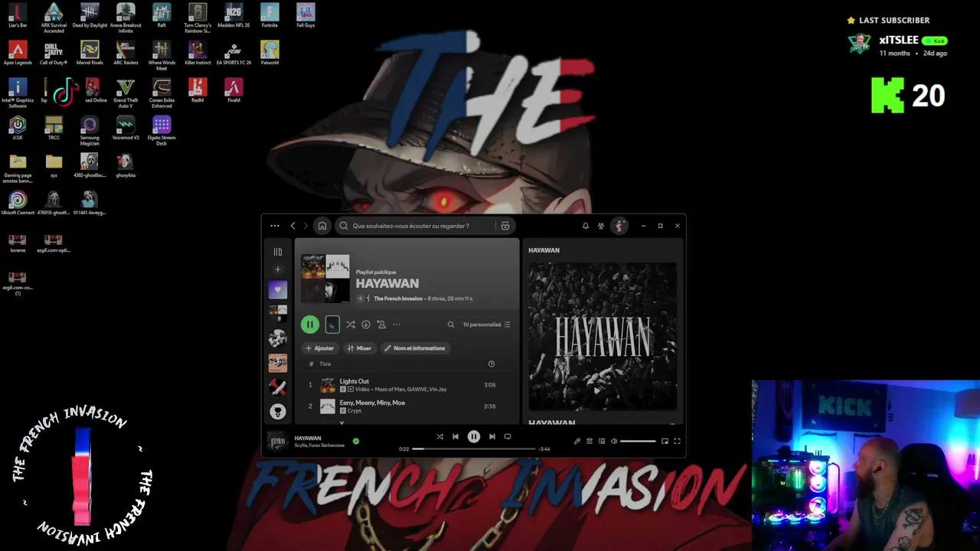This screenshot has width=980, height=551.
Task: Open the notifications bell in Spotify
Action: (586, 226)
